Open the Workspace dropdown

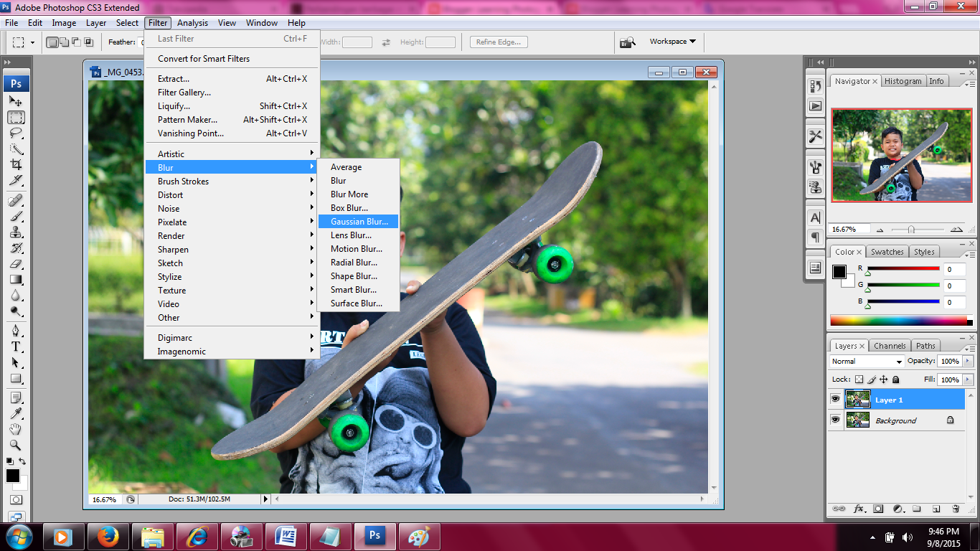(673, 42)
